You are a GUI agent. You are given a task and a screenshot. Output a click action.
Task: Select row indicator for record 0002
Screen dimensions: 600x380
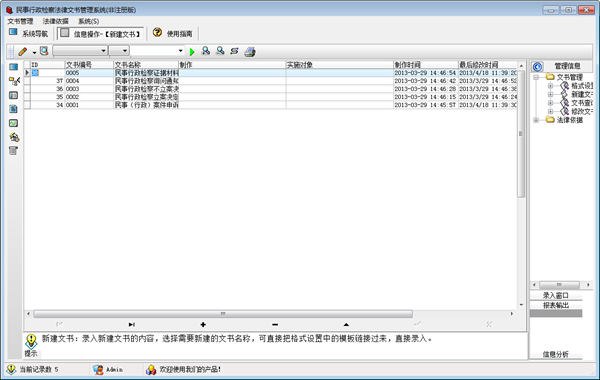[x=27, y=97]
